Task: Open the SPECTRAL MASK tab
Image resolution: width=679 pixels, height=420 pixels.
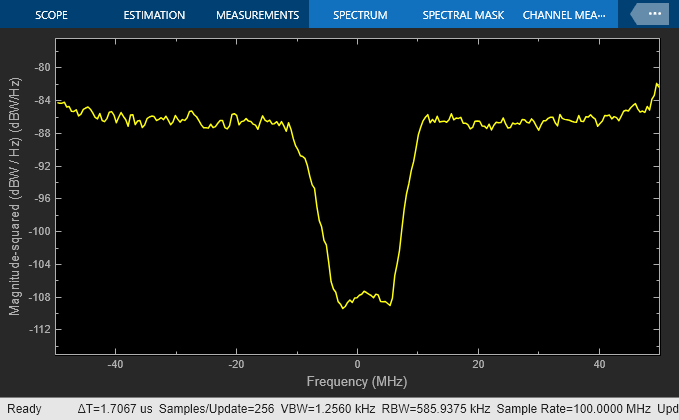Action: point(463,15)
